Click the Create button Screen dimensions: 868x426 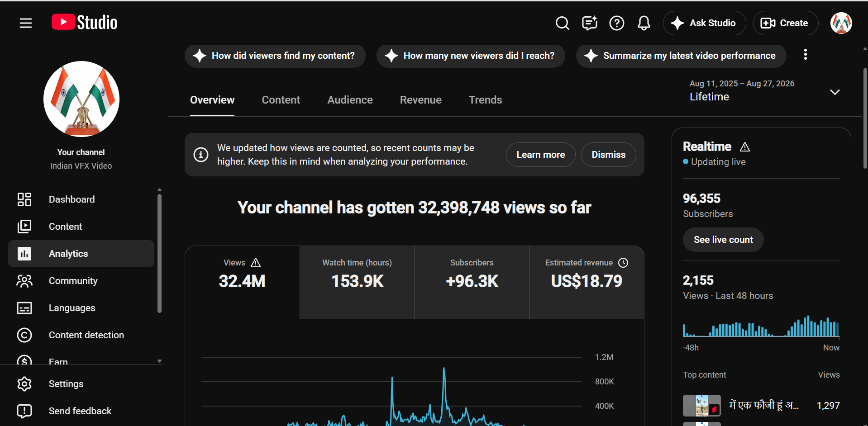pyautogui.click(x=785, y=23)
